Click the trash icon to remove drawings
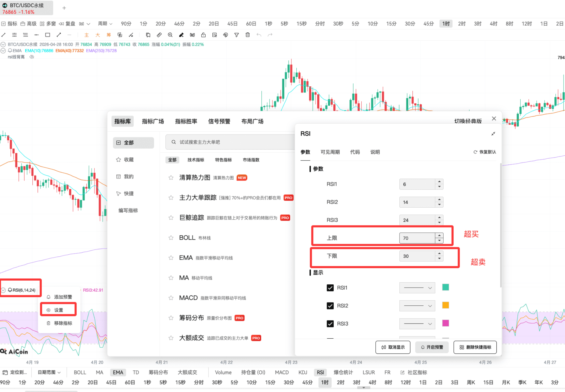This screenshot has height=392, width=565. [248, 35]
